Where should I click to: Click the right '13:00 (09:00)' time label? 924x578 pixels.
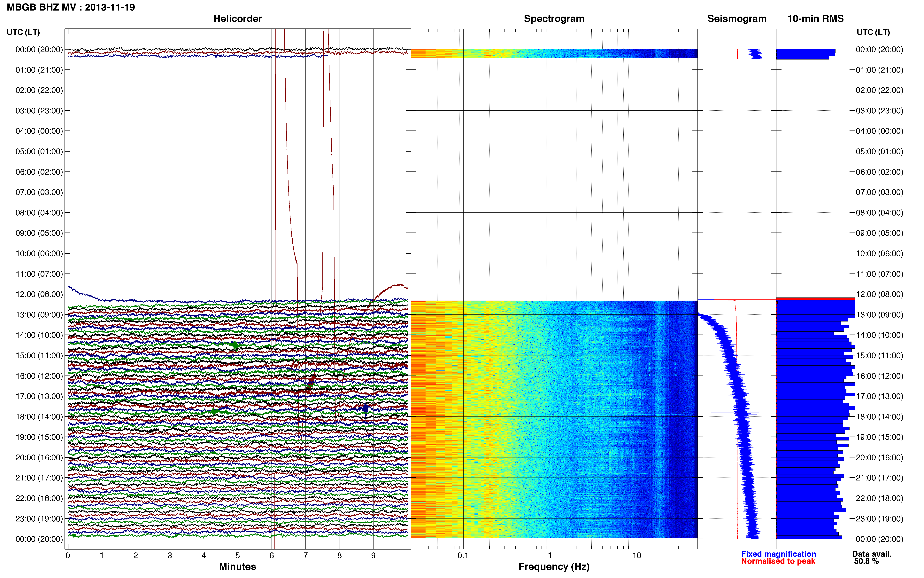coord(880,315)
